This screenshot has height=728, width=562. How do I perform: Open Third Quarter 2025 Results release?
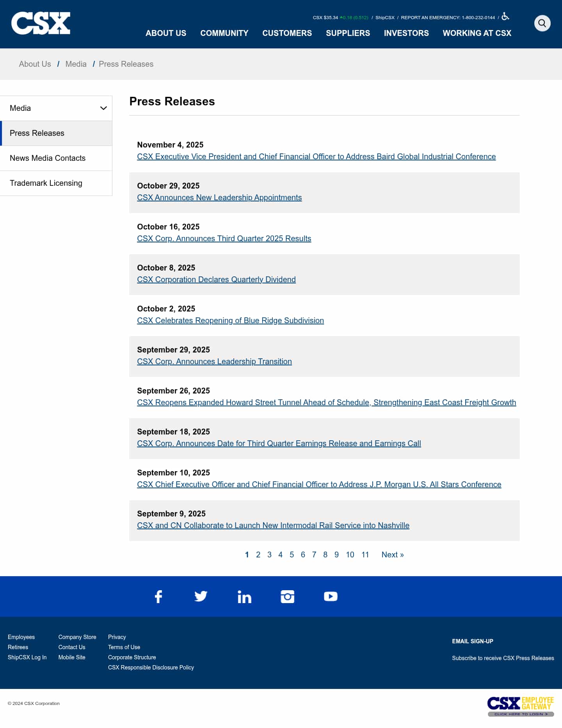[224, 239]
